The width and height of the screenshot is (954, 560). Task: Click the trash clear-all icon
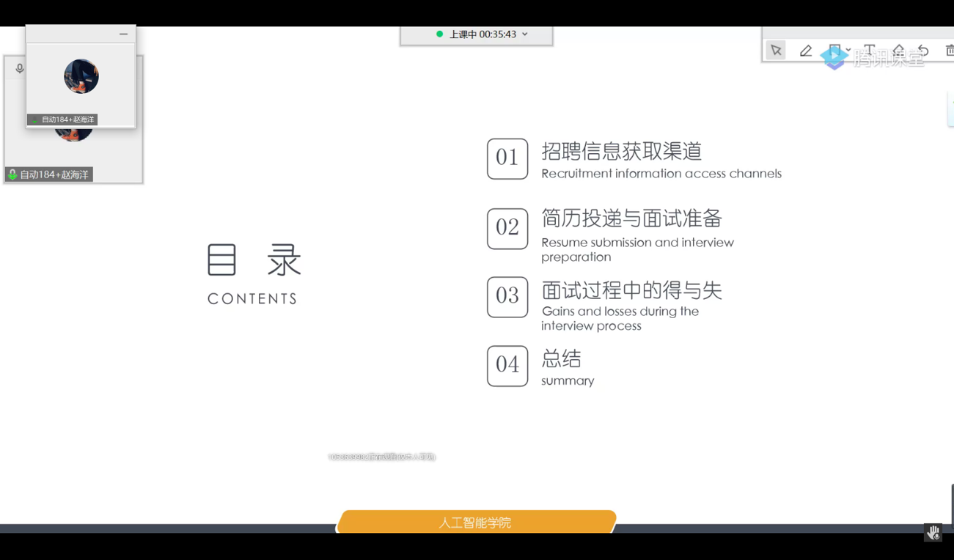pyautogui.click(x=949, y=50)
